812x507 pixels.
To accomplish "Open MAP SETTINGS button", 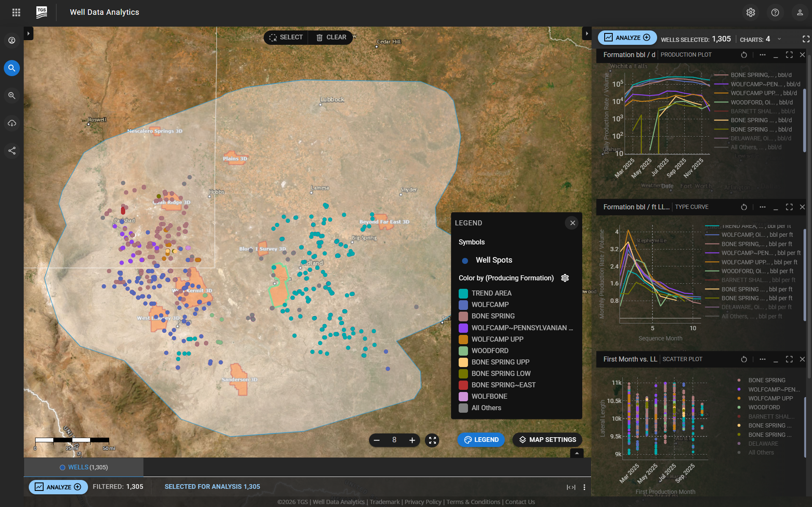I will pos(547,440).
